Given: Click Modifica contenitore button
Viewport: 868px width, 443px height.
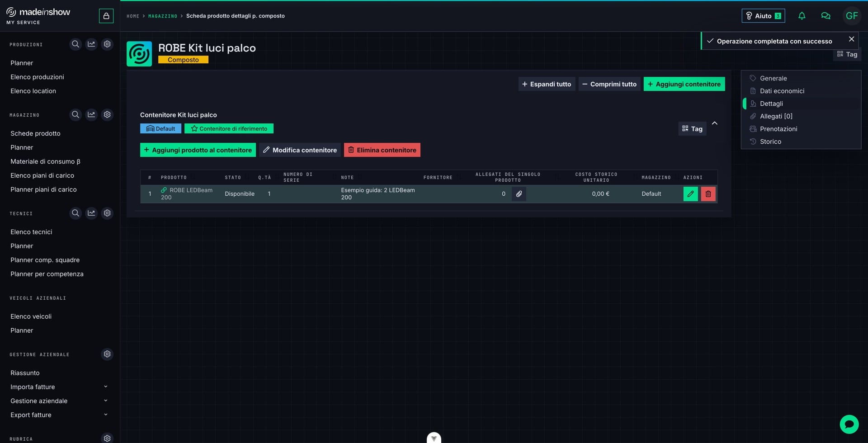Looking at the screenshot, I should (x=300, y=150).
